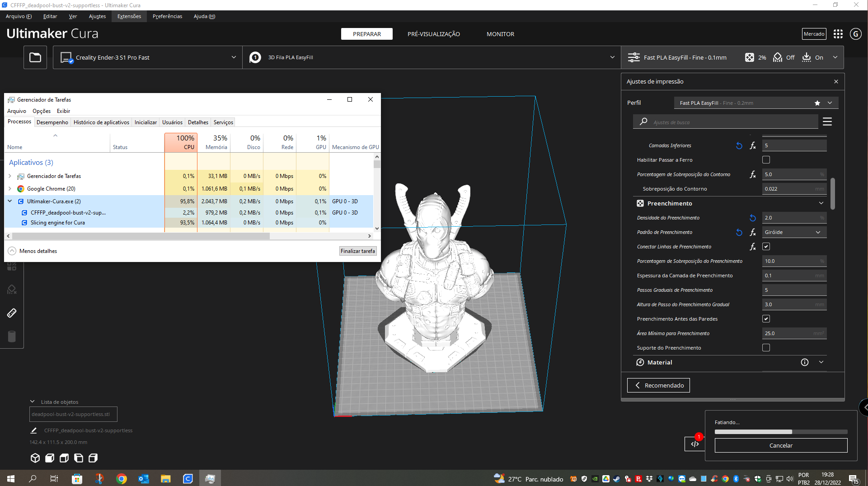This screenshot has width=868, height=486.
Task: Select the Support Blocker tool
Action: [12, 336]
